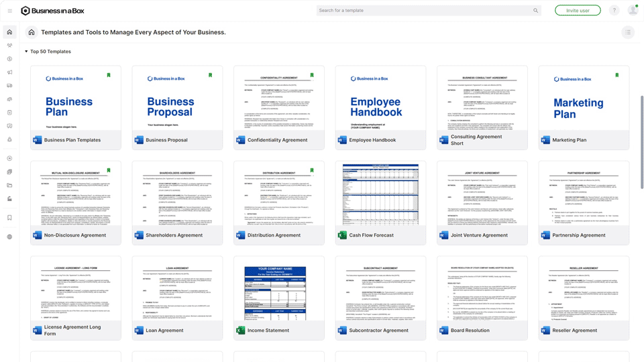Open the Income Statement spreadsheet preview
The height and width of the screenshot is (362, 644).
[x=279, y=289]
